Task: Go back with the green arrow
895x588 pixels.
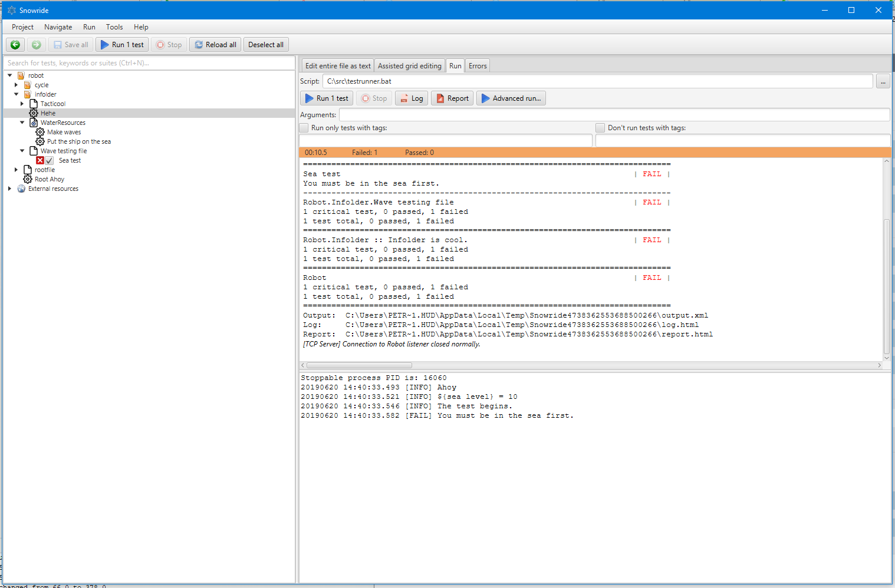Action: (15, 45)
